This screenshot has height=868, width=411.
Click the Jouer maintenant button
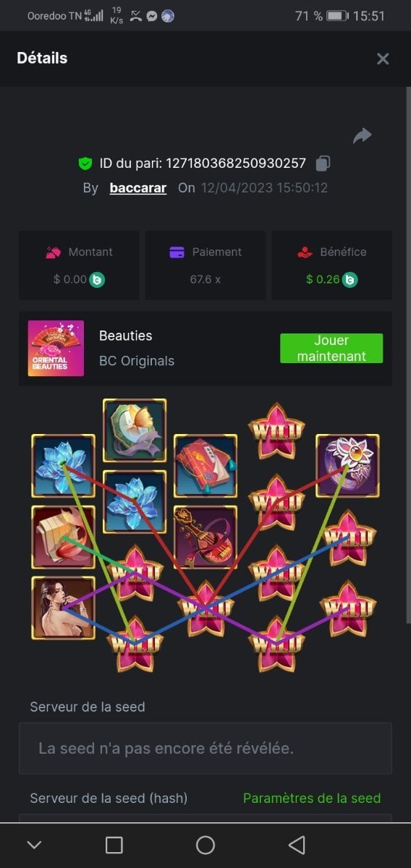point(331,348)
